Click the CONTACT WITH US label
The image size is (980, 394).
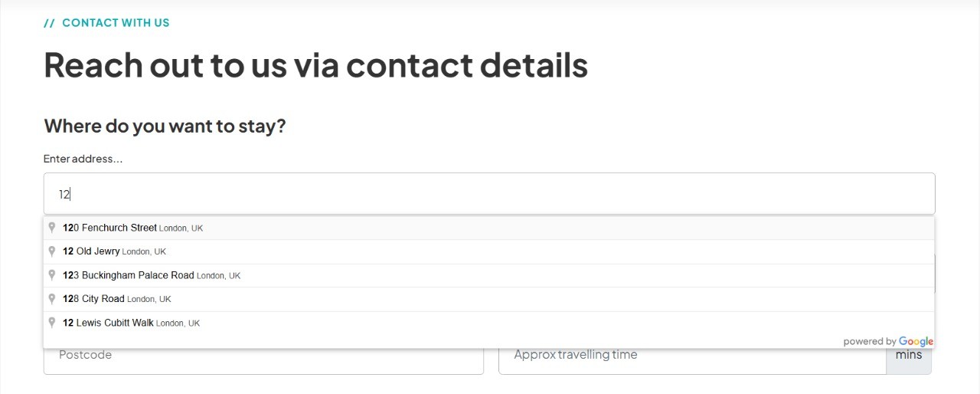click(x=115, y=23)
